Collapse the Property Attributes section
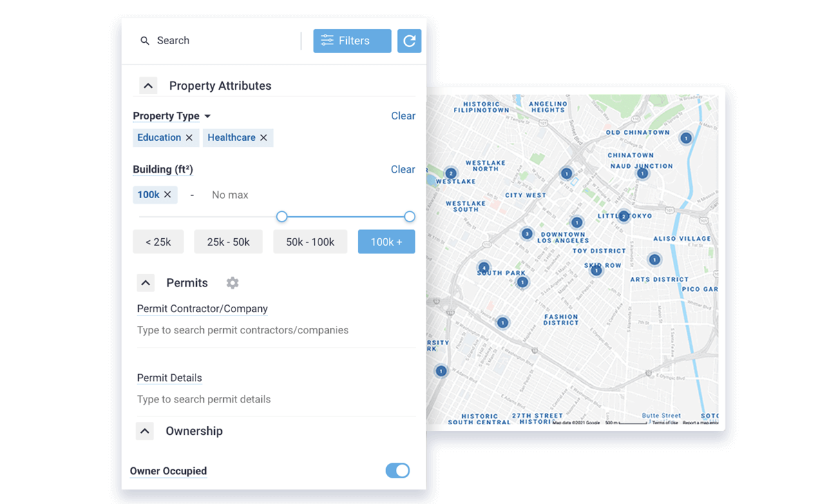 coord(148,86)
